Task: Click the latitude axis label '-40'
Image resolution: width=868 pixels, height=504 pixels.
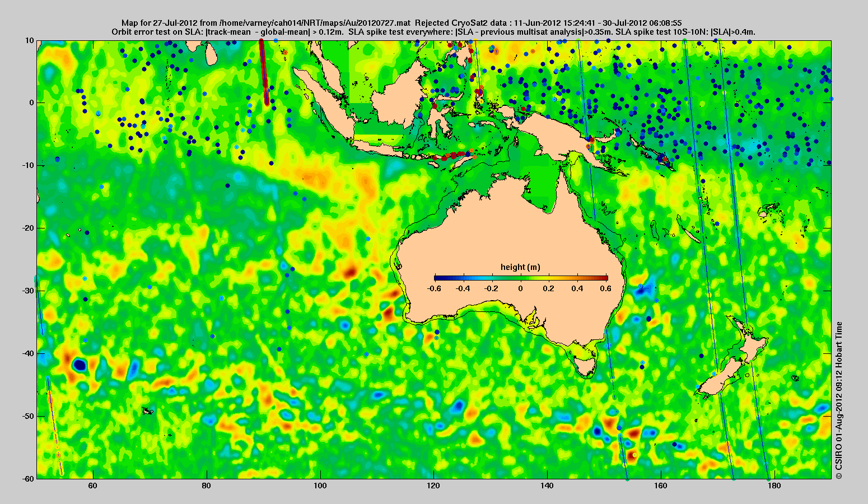Action: click(28, 354)
